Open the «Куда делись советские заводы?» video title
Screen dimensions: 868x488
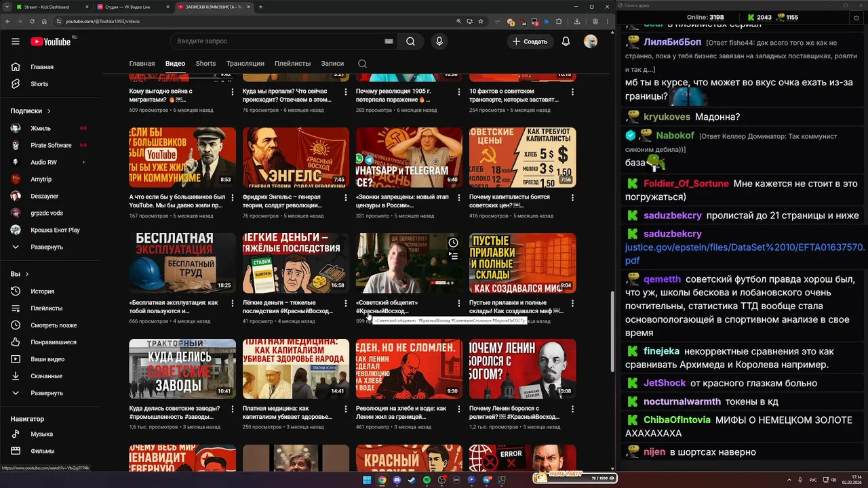tap(174, 413)
